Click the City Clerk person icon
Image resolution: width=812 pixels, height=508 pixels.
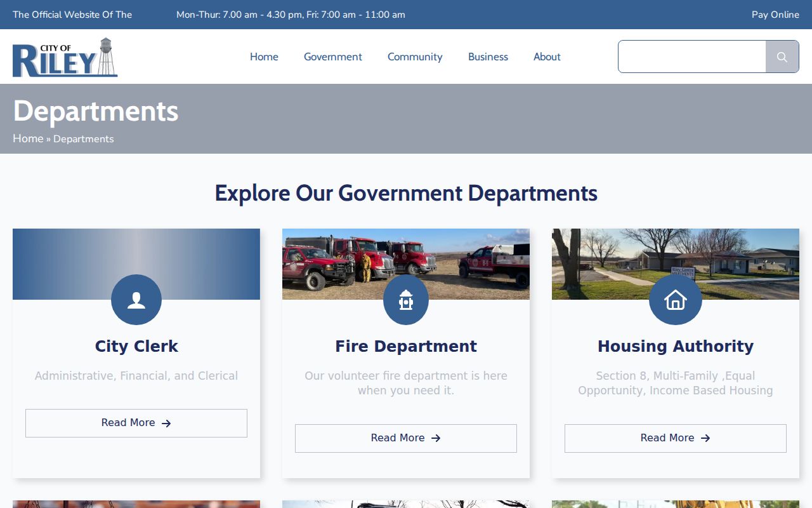tap(136, 300)
